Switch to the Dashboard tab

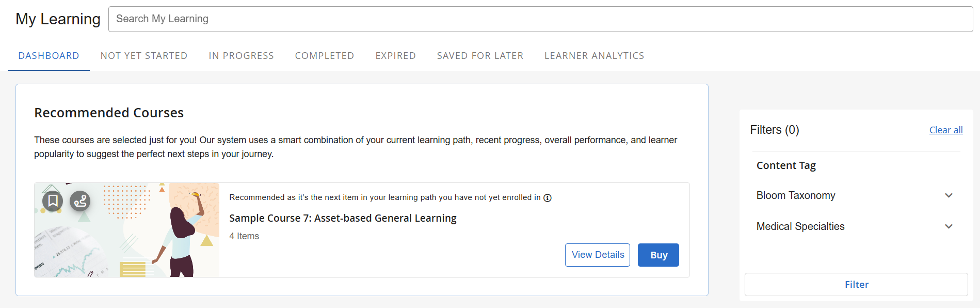(49, 56)
